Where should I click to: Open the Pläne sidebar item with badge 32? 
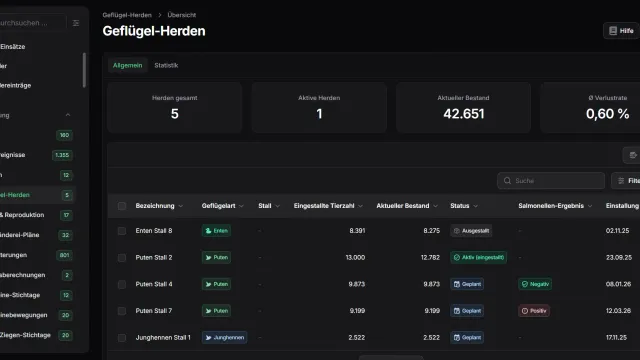coord(38,235)
